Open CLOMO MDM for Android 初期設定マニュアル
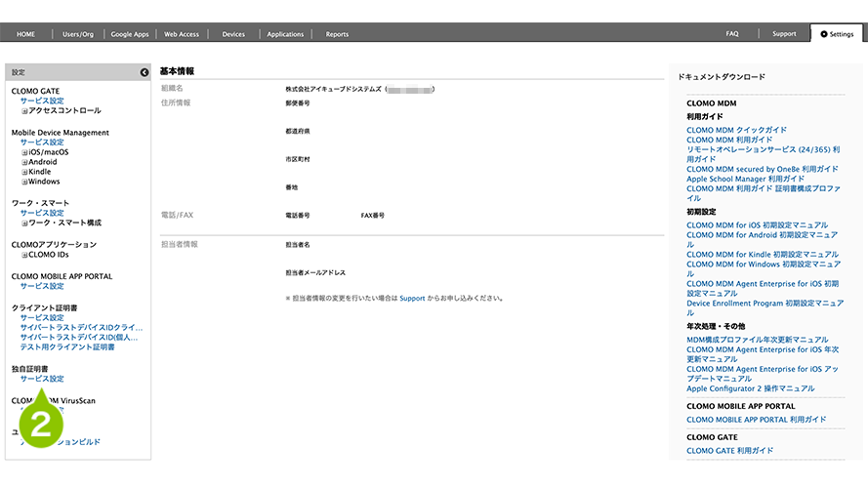The image size is (868, 488). point(763,239)
